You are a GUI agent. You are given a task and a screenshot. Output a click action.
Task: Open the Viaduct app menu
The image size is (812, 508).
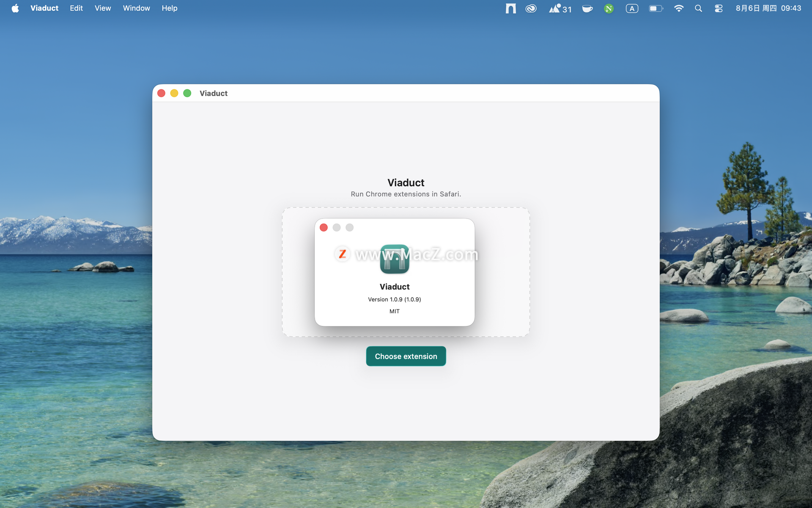44,8
